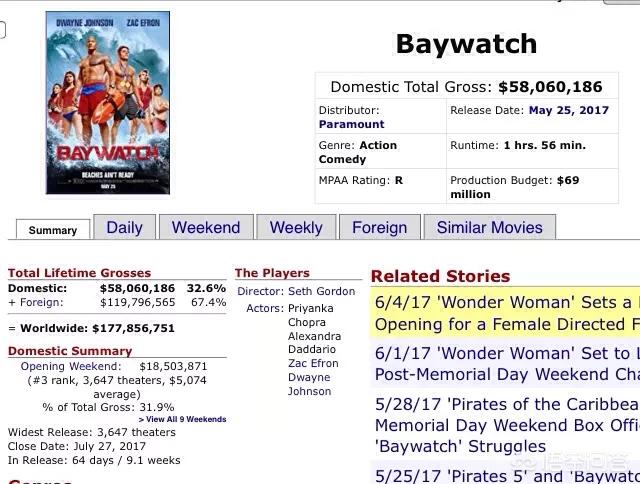Open the 6/4/17 Wonder Woman story

pos(505,313)
